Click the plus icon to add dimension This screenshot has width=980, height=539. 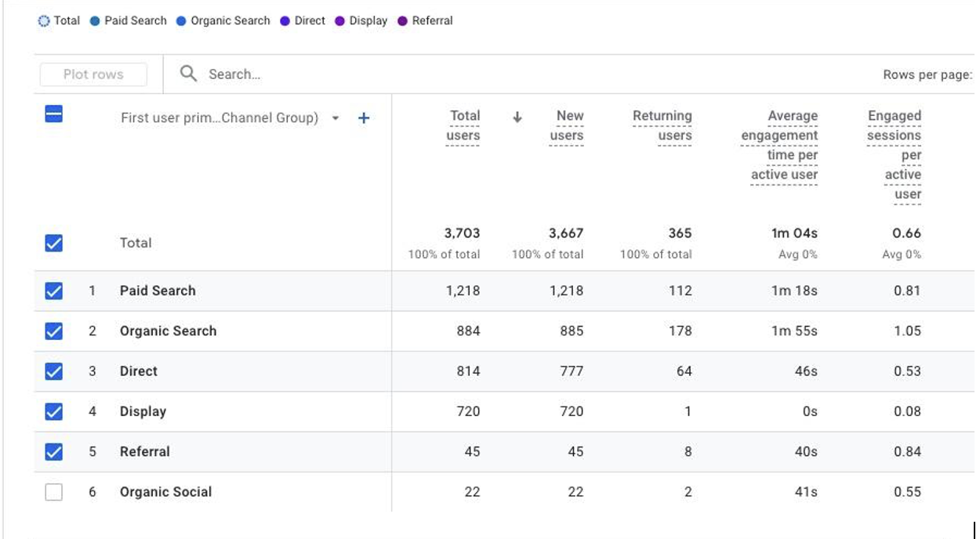pyautogui.click(x=364, y=118)
